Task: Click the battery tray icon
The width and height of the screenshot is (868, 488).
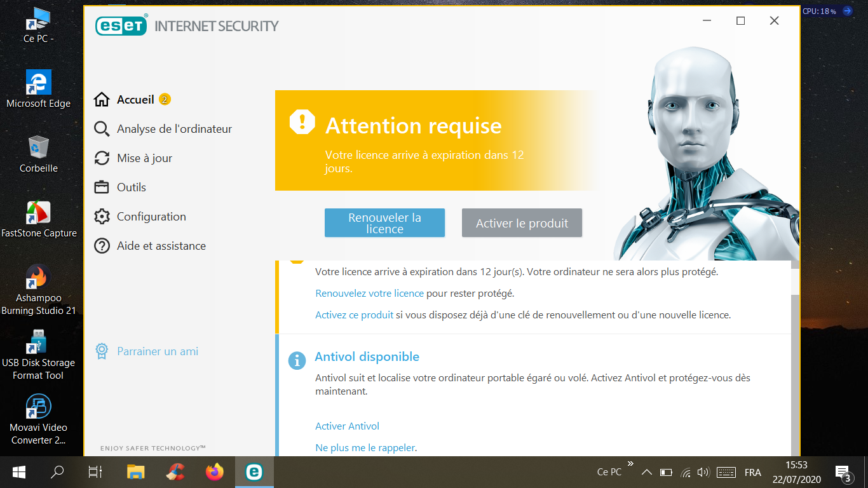Action: [666, 472]
